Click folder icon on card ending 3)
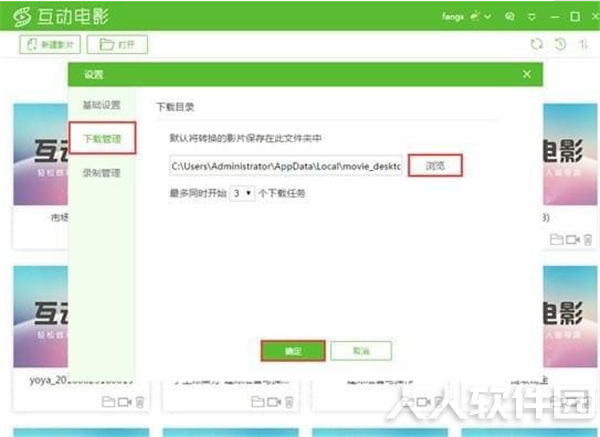The image size is (600, 437). click(x=556, y=240)
